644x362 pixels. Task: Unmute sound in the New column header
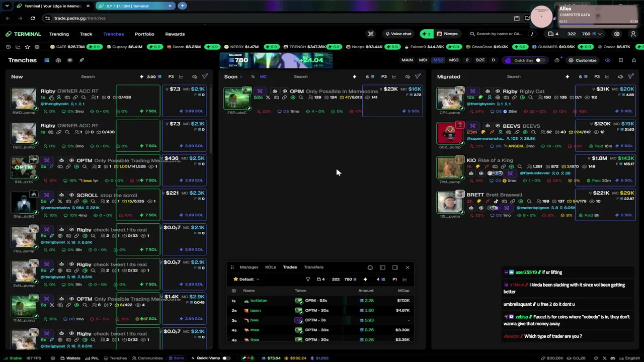click(195, 76)
